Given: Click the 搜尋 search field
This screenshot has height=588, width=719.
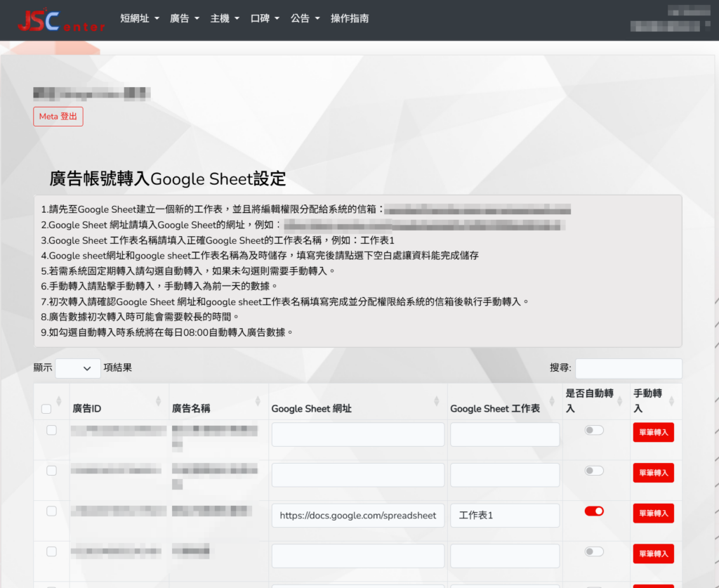Looking at the screenshot, I should coord(628,368).
